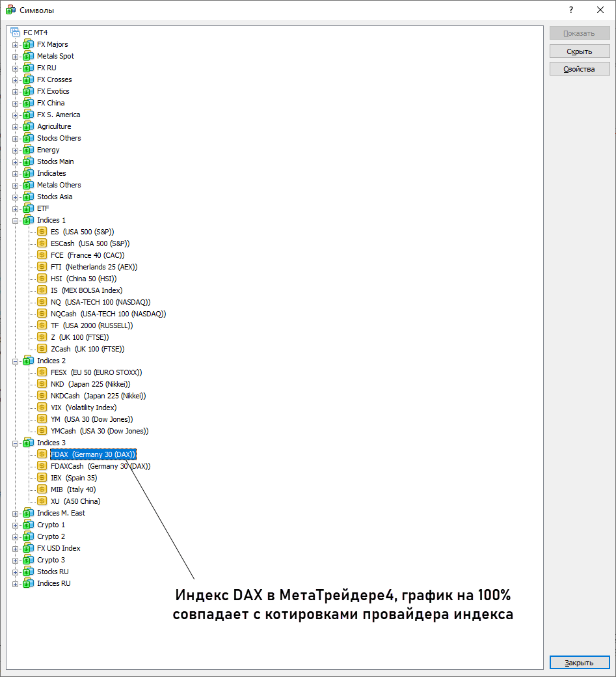This screenshot has height=677, width=616.
Task: Collapse the Indices 1 group
Action: (x=16, y=221)
